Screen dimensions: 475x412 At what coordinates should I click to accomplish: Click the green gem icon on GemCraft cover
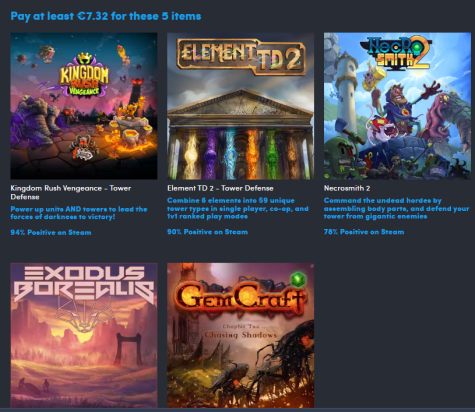[x=298, y=278]
